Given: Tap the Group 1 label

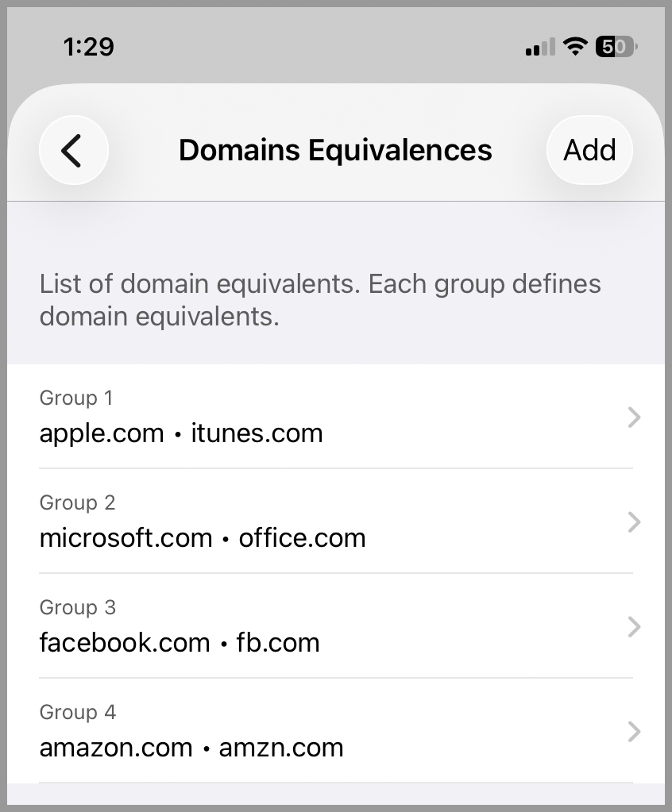Looking at the screenshot, I should tap(76, 398).
